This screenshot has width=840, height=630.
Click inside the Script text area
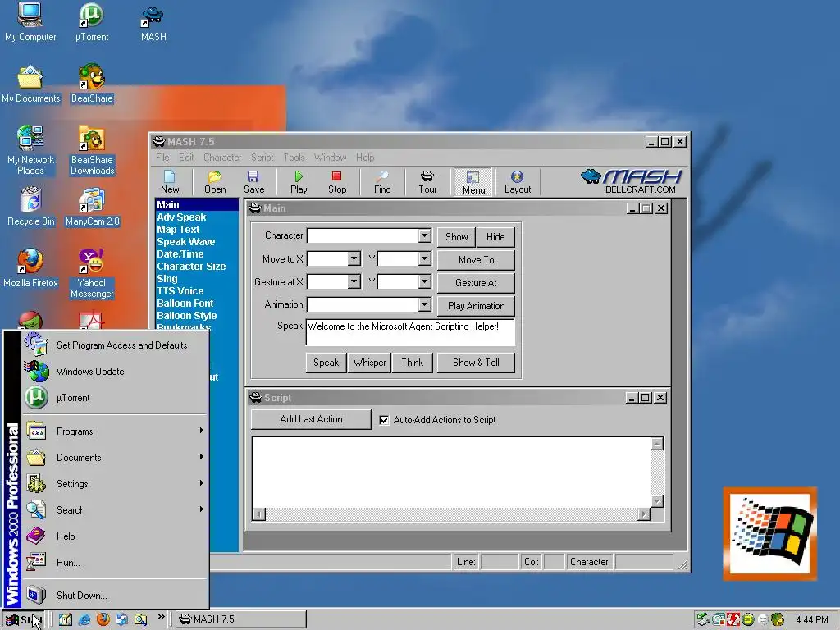click(x=451, y=472)
